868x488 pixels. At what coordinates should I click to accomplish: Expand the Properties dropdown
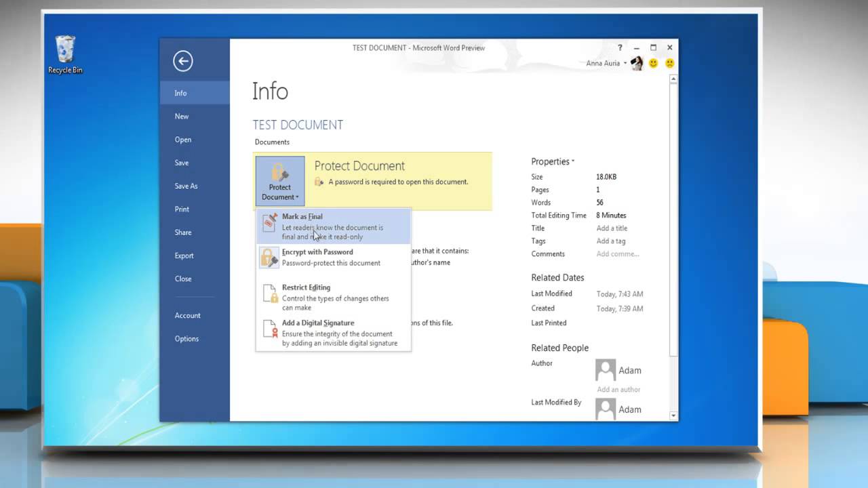tap(553, 161)
